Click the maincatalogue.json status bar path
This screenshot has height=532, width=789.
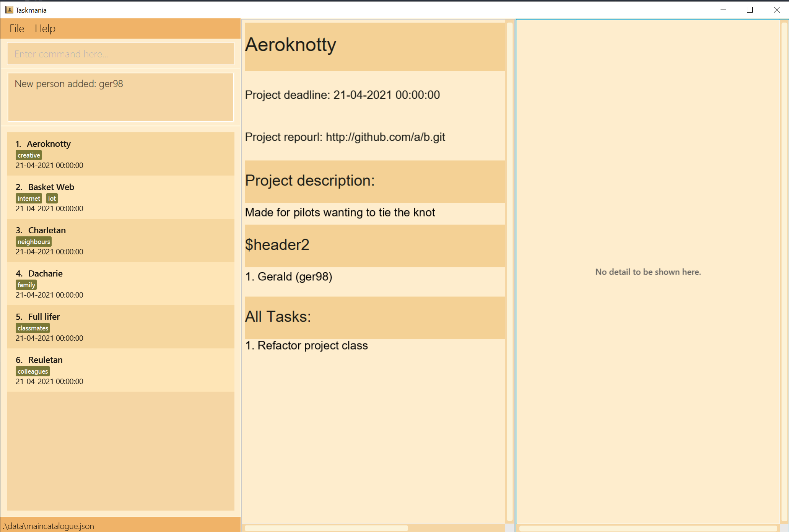pyautogui.click(x=49, y=526)
